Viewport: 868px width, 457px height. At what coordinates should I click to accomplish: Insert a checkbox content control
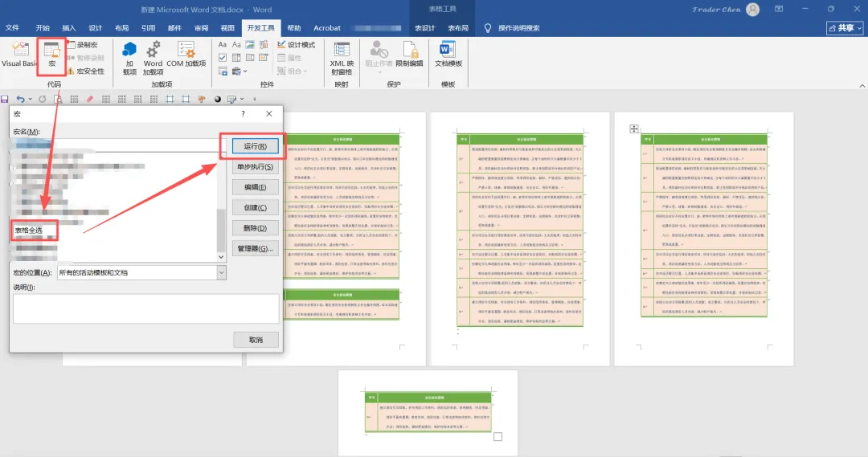pyautogui.click(x=223, y=58)
